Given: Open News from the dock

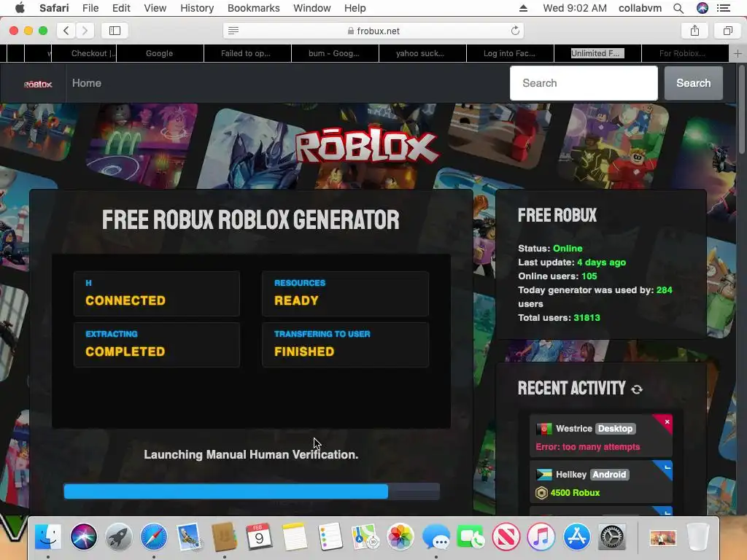Looking at the screenshot, I should click(x=506, y=537).
